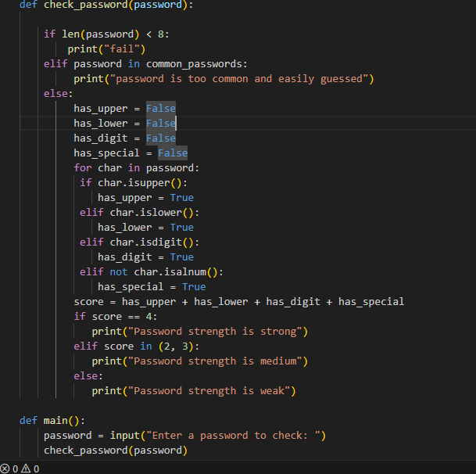Click the 'len' call in the length check
This screenshot has width=476, height=474.
click(x=70, y=34)
